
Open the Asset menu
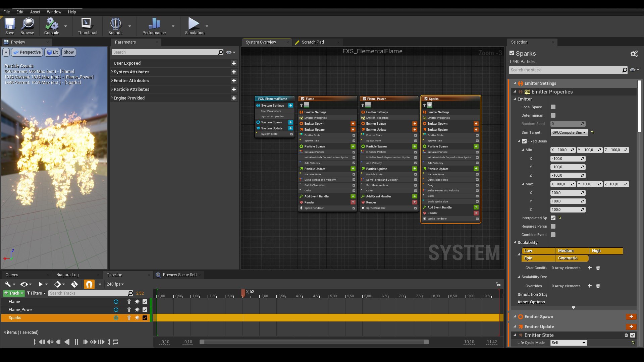tap(35, 12)
